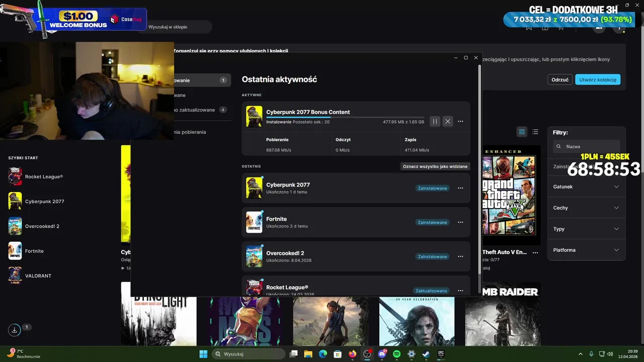Open three-dot menu for the Fortnite activity row

[x=460, y=222]
